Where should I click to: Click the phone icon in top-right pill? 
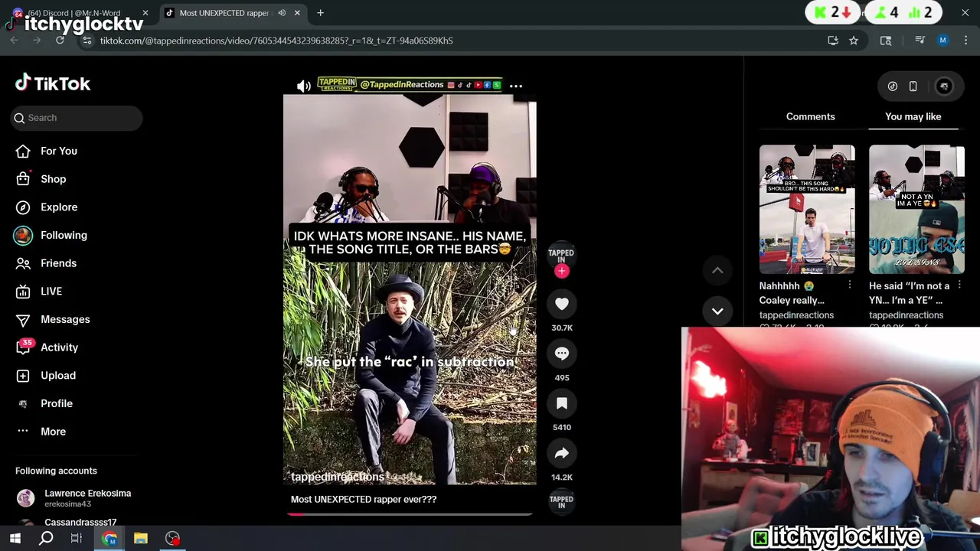pos(913,86)
